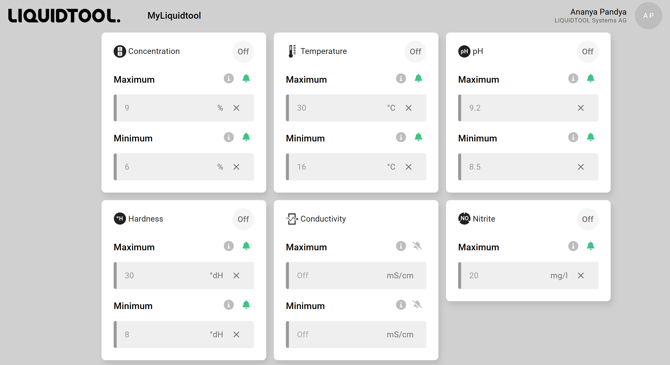The width and height of the screenshot is (670, 365).
Task: Edit Hardness Maximum field showing 30
Action: tap(184, 275)
